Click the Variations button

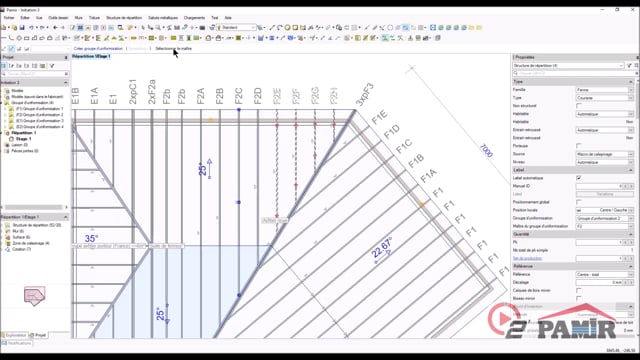(604, 194)
